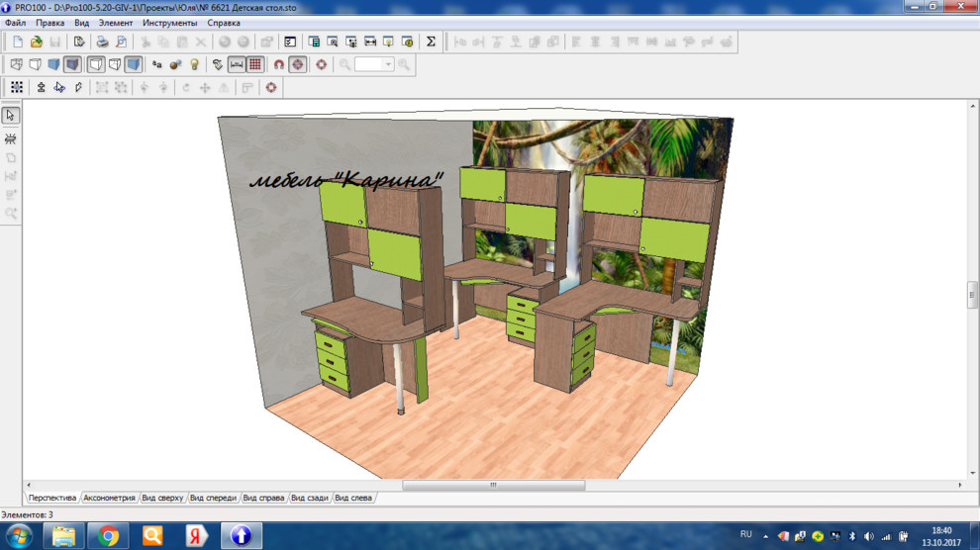Viewport: 980px width, 550px height.
Task: Open the Файл menu
Action: pyautogui.click(x=15, y=23)
